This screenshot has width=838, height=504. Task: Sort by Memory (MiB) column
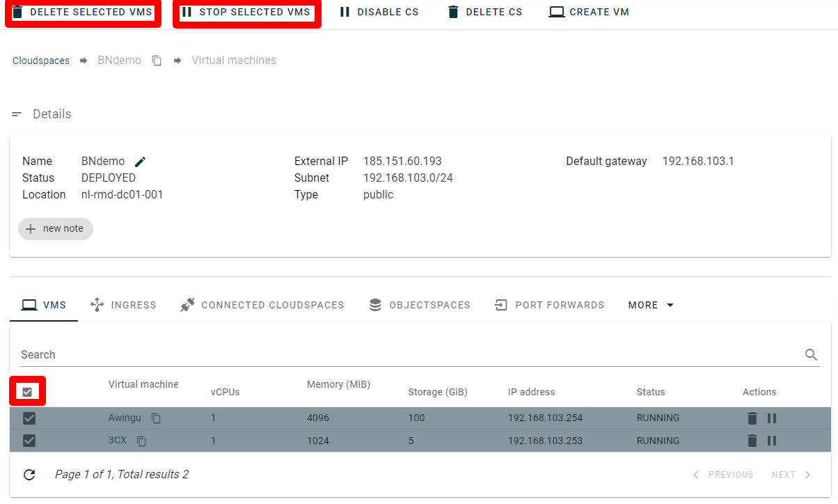[x=338, y=384]
